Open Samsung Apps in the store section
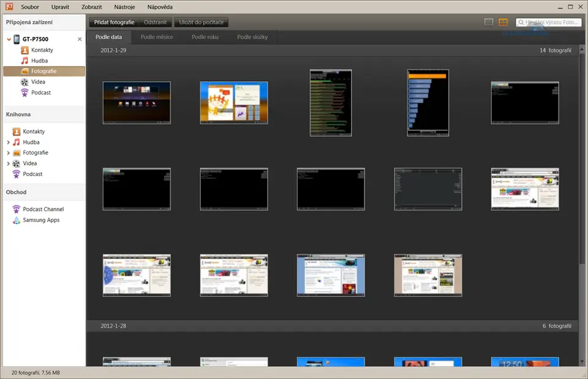Viewport: 588px width, 379px height. [x=41, y=220]
